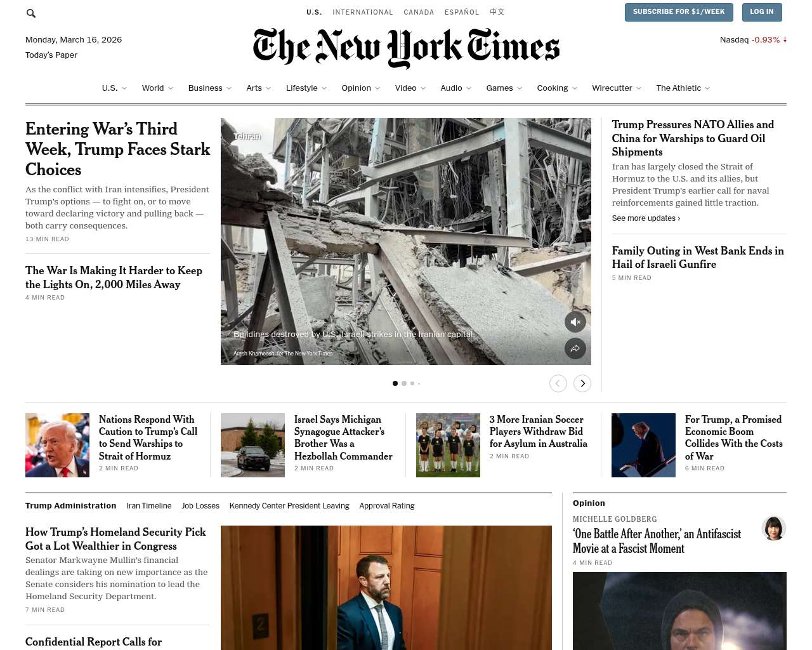This screenshot has height=650, width=812.
Task: Click the Nasdaq down arrow indicator
Action: [x=785, y=39]
